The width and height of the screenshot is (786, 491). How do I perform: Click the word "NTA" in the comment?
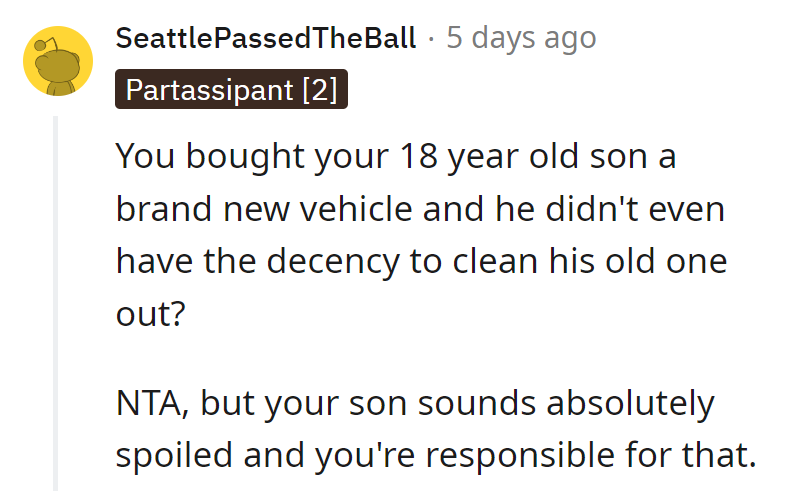pyautogui.click(x=149, y=405)
